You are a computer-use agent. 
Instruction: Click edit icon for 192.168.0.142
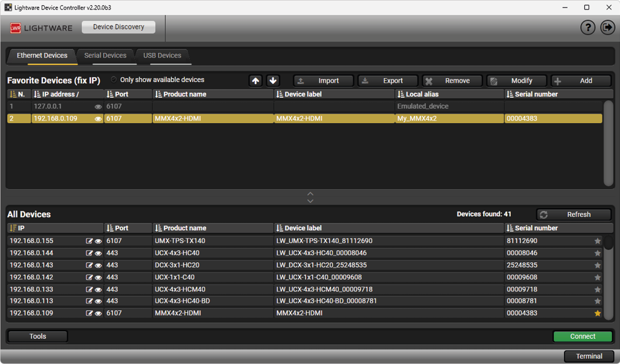pyautogui.click(x=90, y=277)
